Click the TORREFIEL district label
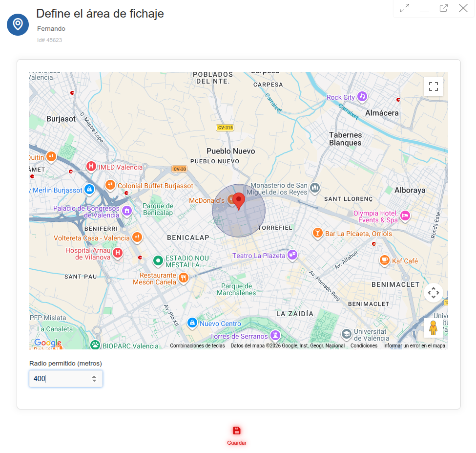The width and height of the screenshot is (476, 453). (275, 228)
